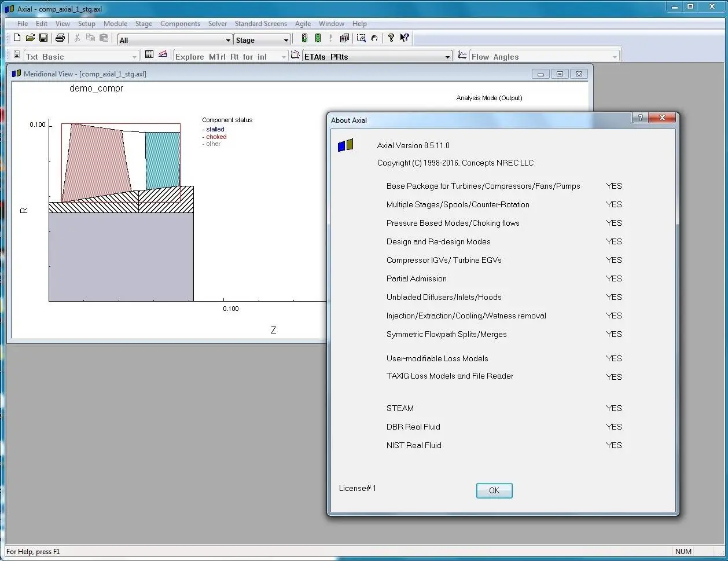Expand the All dropdown

pyautogui.click(x=228, y=40)
